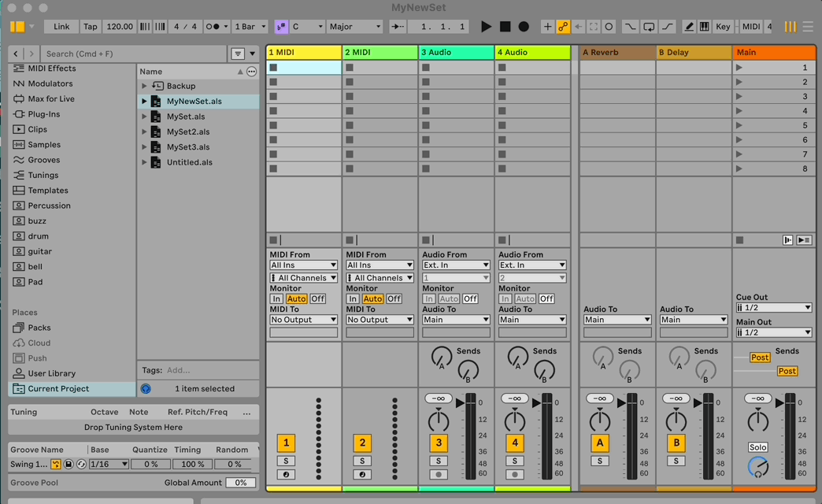Screen dimensions: 822x504
Task: Click the Tap tempo button
Action: click(x=91, y=27)
